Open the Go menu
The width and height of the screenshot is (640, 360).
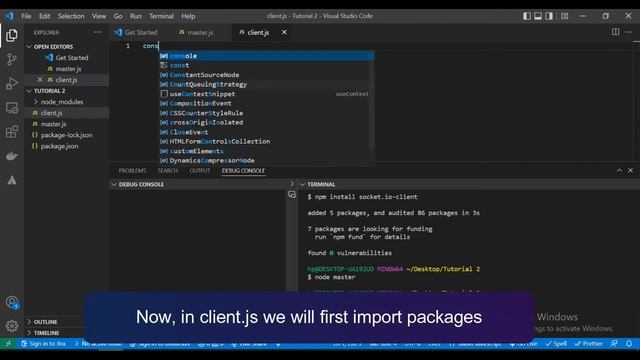pos(118,16)
